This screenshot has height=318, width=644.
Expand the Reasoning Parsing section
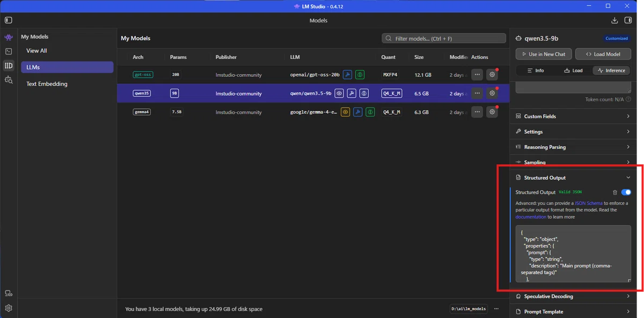point(572,147)
